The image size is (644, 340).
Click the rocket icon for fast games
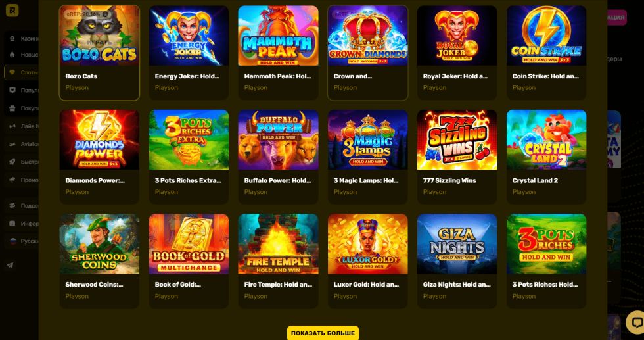[12, 162]
